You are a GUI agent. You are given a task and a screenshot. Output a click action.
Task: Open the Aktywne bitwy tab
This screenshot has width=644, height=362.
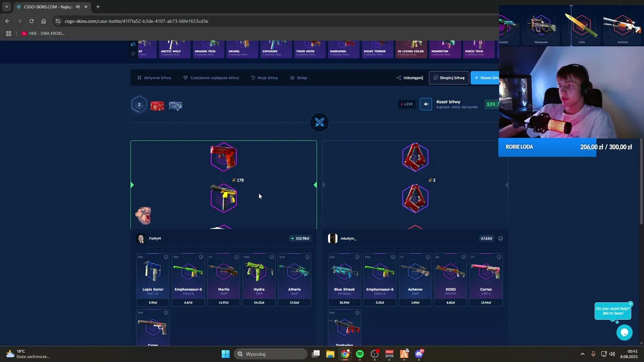pyautogui.click(x=154, y=78)
